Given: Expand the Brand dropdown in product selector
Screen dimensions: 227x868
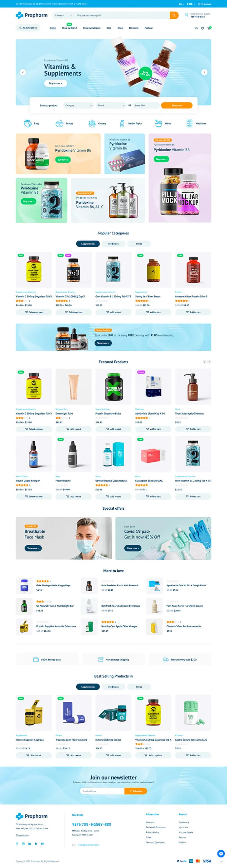Looking at the screenshot, I should (x=111, y=105).
